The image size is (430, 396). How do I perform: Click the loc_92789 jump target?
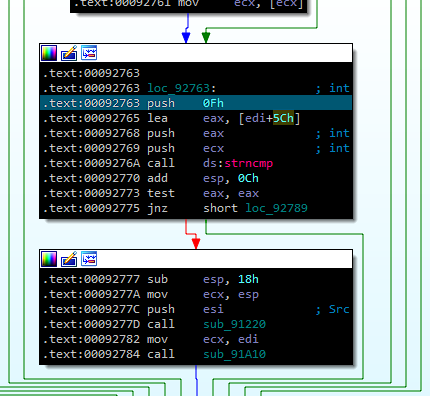point(276,208)
